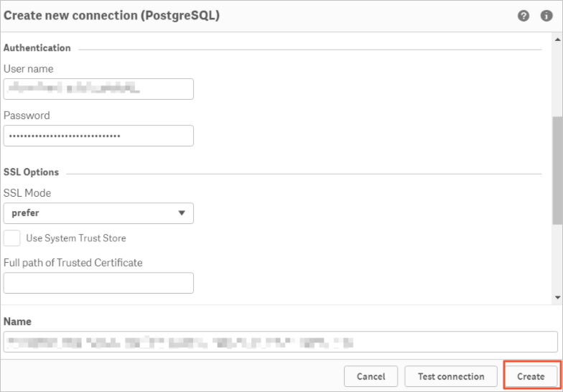
Task: Click the Use System Trust Store label text
Action: [76, 238]
